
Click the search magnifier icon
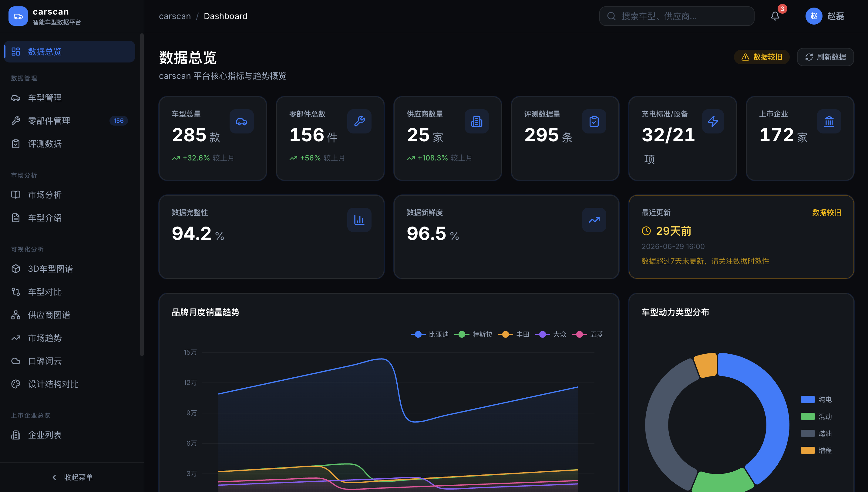pyautogui.click(x=611, y=16)
